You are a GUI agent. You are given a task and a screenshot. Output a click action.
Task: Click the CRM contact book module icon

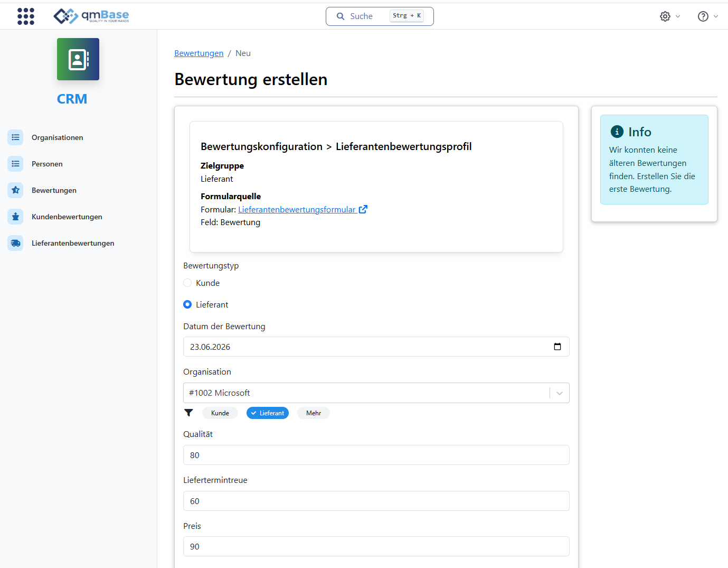[x=78, y=59]
